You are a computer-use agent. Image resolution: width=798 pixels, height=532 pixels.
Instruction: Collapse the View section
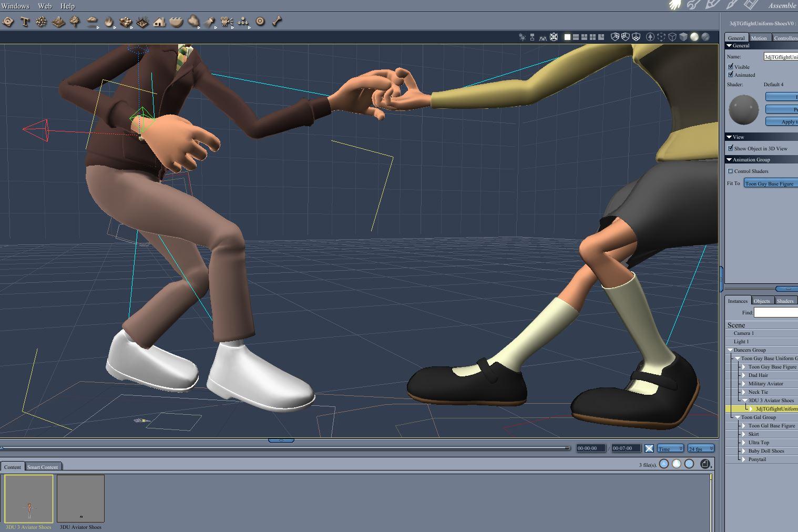pos(729,137)
